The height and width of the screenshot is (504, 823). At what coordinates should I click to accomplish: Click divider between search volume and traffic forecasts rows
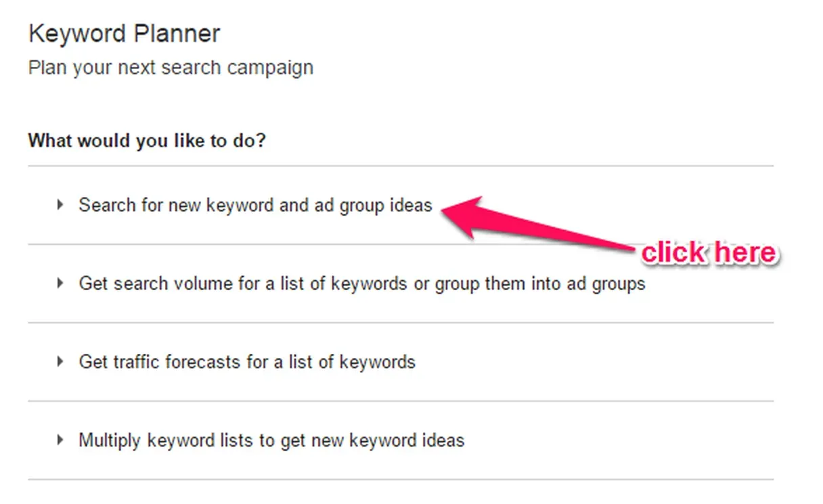[x=401, y=323]
